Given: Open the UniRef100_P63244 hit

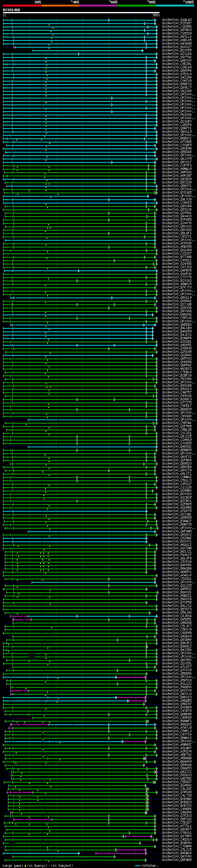Looking at the screenshot, I should click(177, 115).
